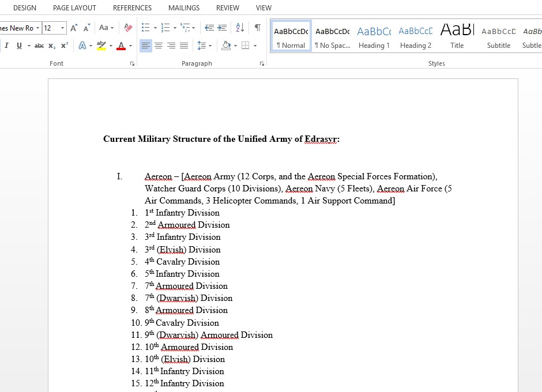
Task: Justify the paragraph text
Action: [184, 46]
